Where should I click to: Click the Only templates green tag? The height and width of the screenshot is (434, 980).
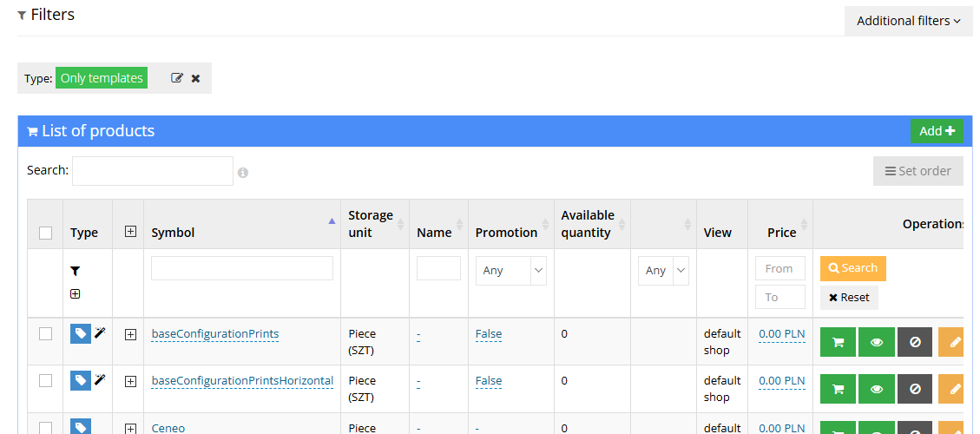(102, 78)
